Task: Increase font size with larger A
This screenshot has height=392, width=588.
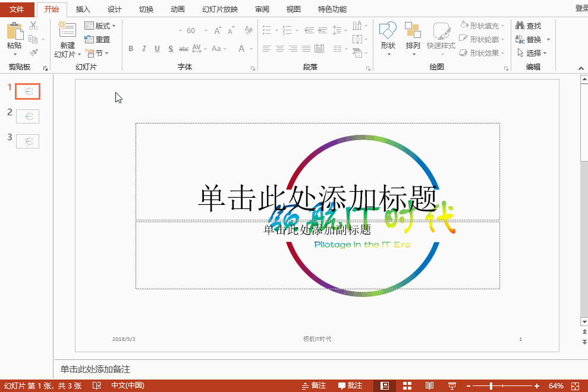Action: 218,30
